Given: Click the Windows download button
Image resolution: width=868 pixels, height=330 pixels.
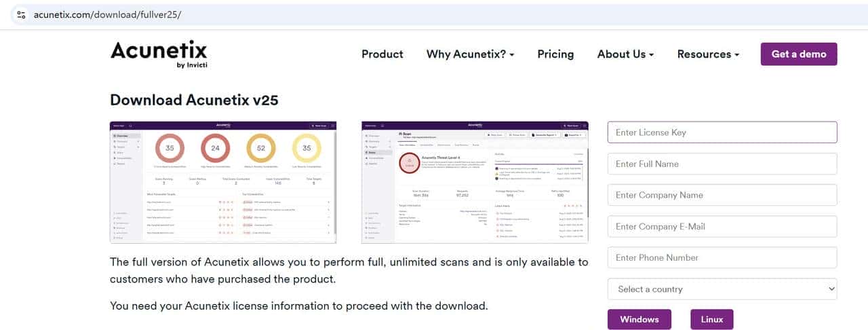Looking at the screenshot, I should pyautogui.click(x=639, y=319).
